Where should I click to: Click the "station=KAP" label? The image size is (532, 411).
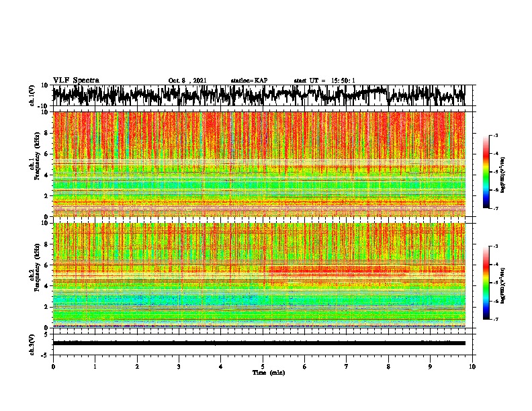coord(249,81)
